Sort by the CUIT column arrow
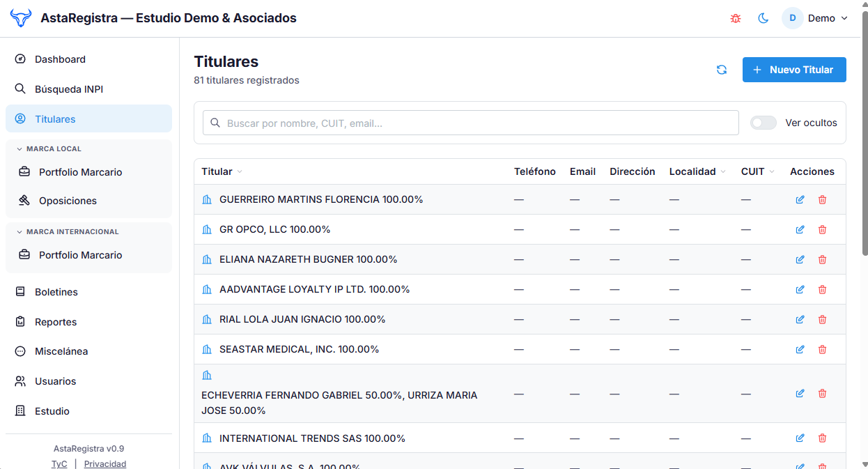Viewport: 868px width, 469px height. (x=772, y=171)
